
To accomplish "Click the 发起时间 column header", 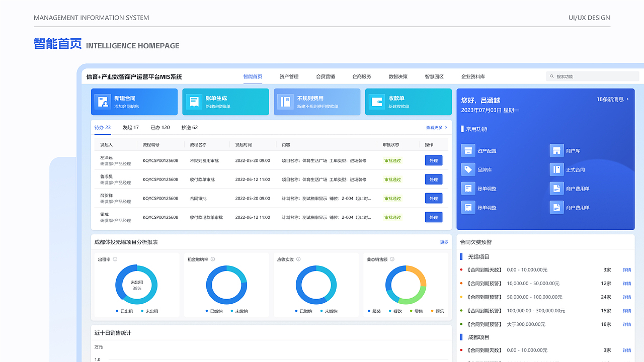I will [243, 145].
